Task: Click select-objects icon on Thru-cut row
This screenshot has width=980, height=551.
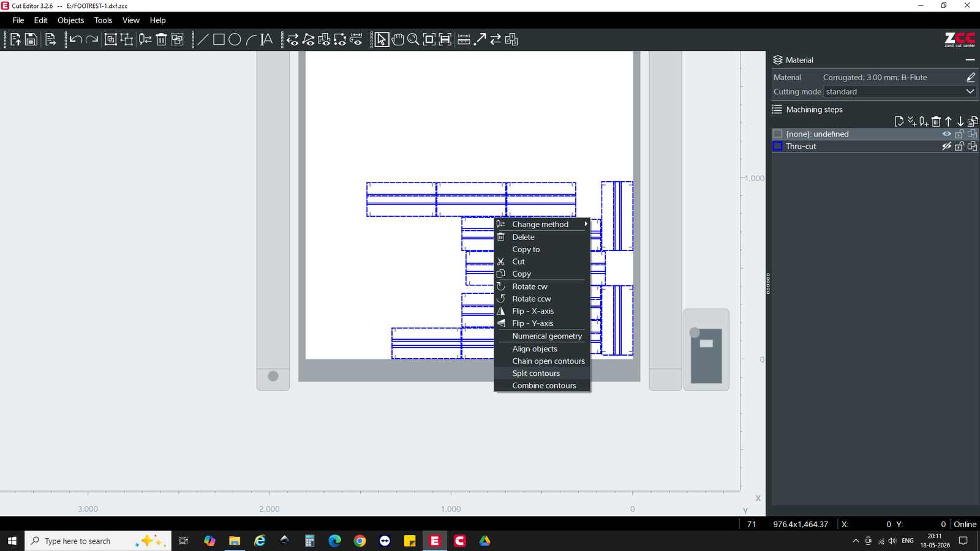Action: (x=973, y=146)
